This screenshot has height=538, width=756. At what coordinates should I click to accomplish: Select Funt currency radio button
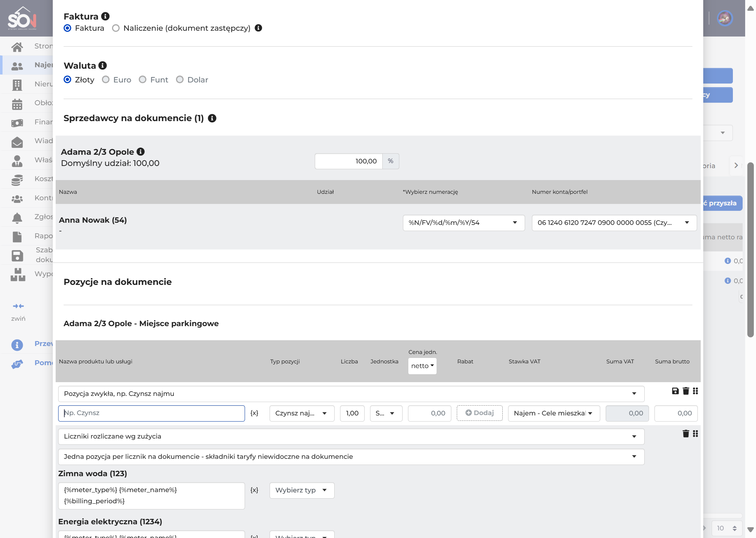point(143,80)
